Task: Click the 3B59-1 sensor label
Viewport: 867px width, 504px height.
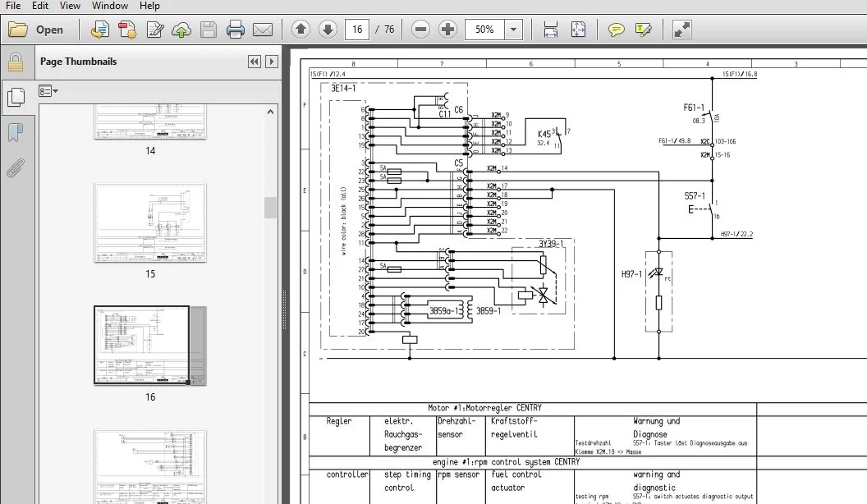Action: pyautogui.click(x=489, y=311)
